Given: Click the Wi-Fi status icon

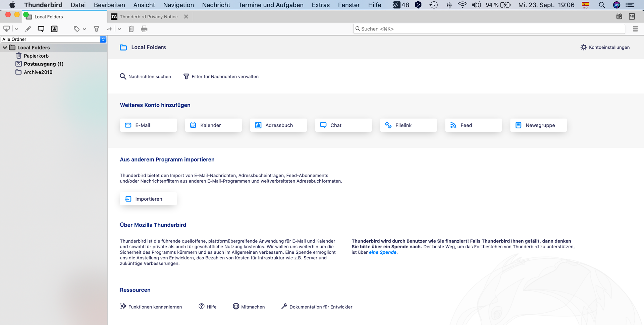Looking at the screenshot, I should pyautogui.click(x=463, y=5).
